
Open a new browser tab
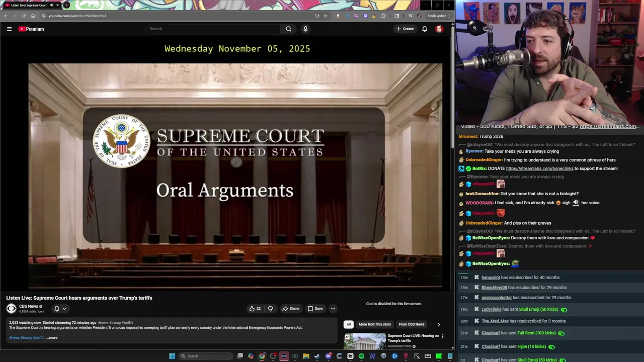point(66,5)
